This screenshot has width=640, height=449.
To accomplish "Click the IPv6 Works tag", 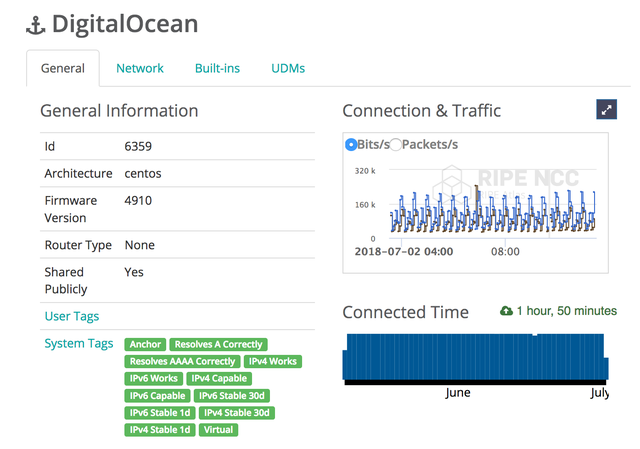I will coord(153,378).
